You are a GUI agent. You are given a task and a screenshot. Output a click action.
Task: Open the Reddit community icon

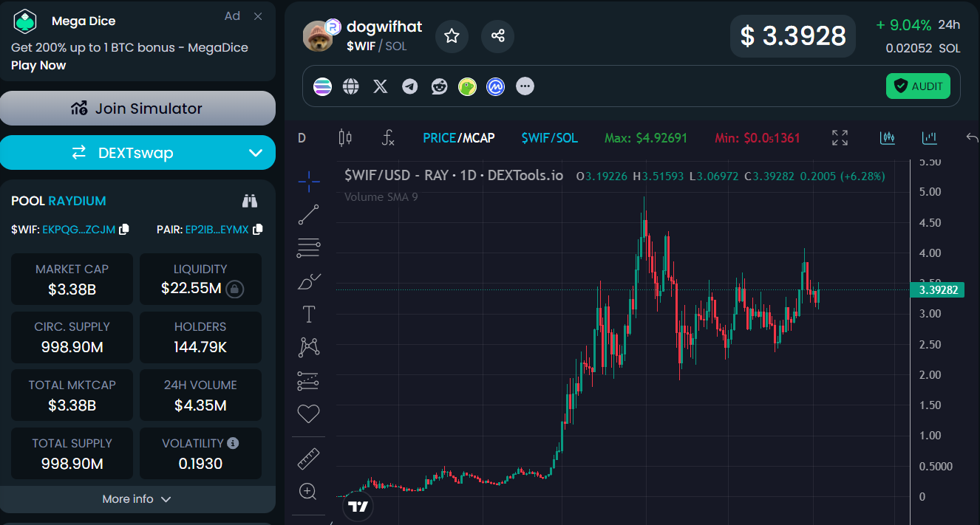click(x=439, y=86)
